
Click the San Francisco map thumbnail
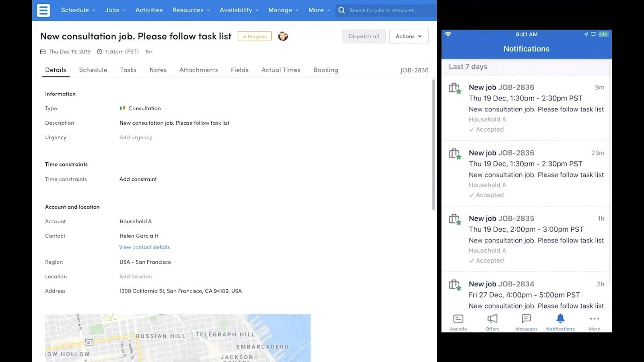pyautogui.click(x=178, y=338)
